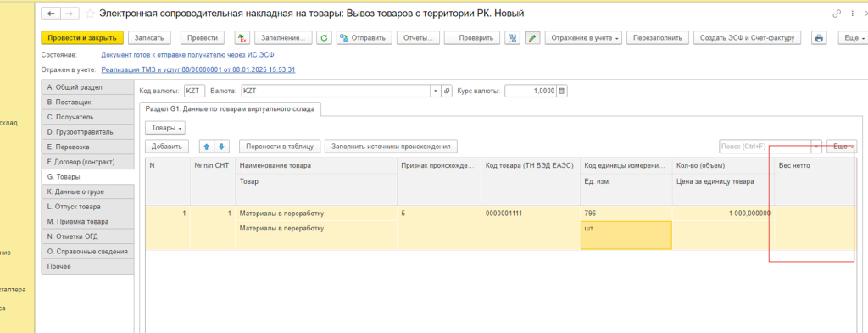
Task: Switch to section O. Справочные сведения
Action: (87, 252)
